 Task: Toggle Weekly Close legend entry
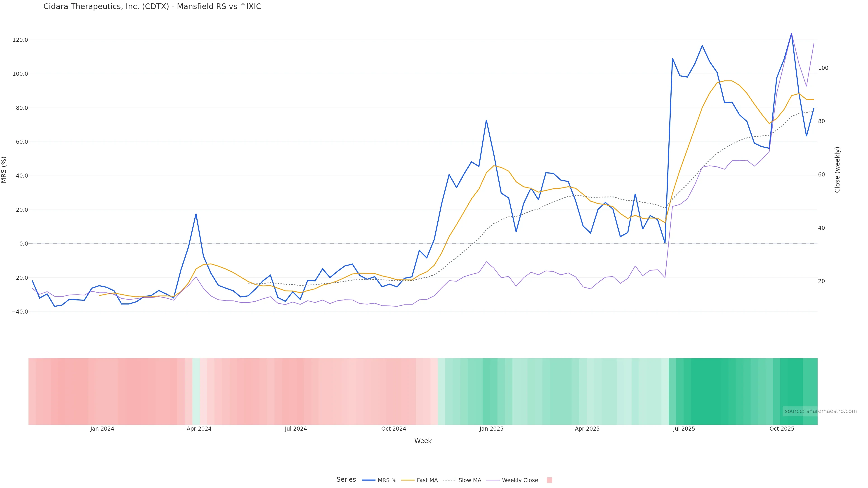520,480
